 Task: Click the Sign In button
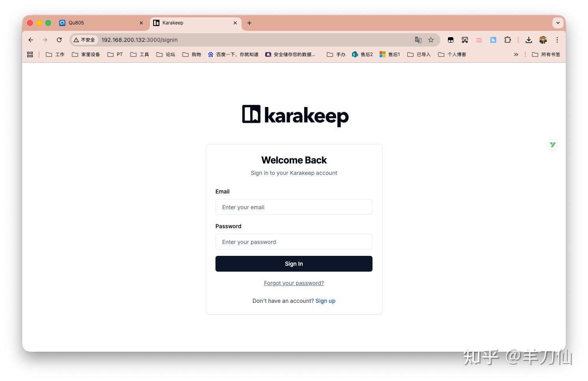pyautogui.click(x=294, y=264)
